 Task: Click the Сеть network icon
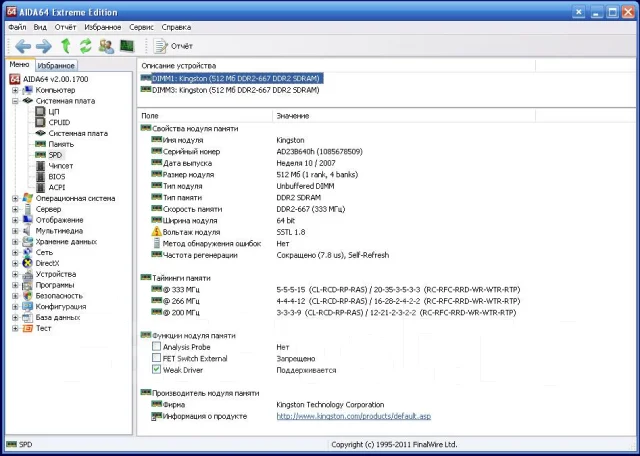[27, 252]
